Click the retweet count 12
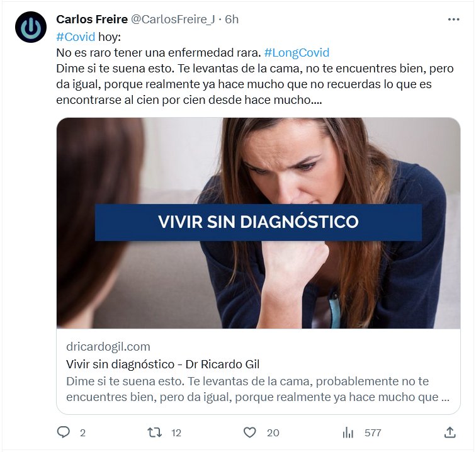Screen dimensions: 476x452 (176, 433)
